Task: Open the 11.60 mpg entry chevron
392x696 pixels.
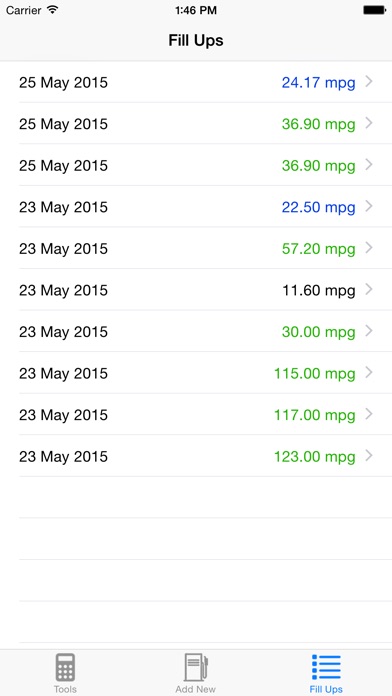Action: (x=368, y=290)
